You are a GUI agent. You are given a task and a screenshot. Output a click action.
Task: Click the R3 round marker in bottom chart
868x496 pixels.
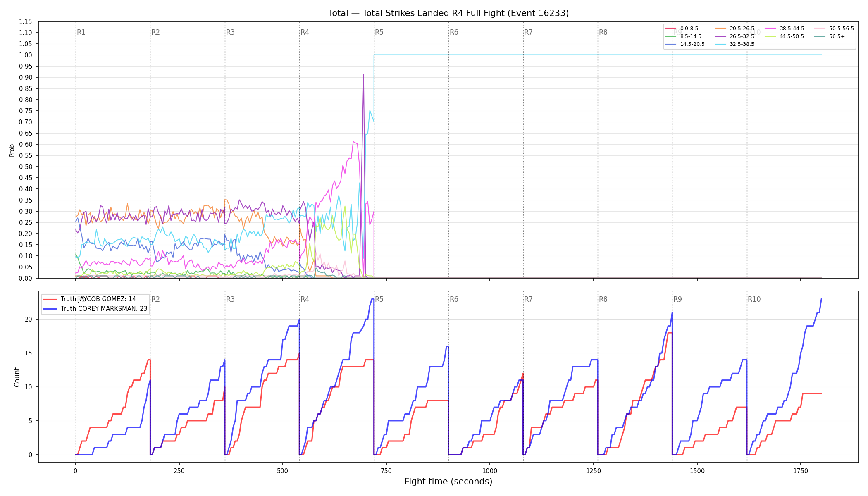(230, 299)
